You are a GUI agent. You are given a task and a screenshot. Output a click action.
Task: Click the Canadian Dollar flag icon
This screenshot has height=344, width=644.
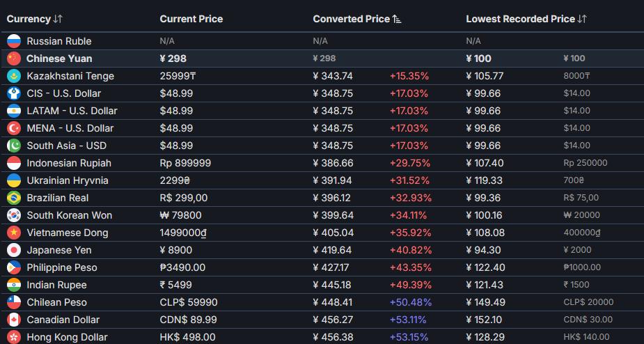pos(14,320)
